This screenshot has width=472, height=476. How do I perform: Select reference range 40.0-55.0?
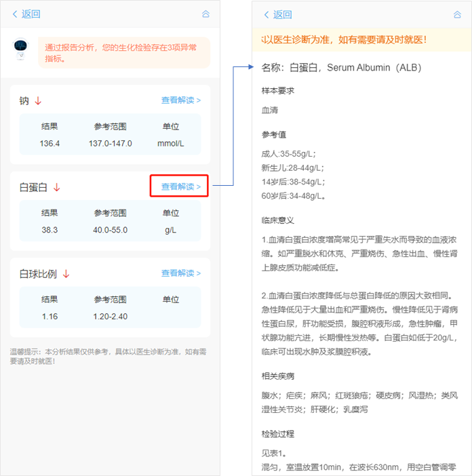point(110,230)
